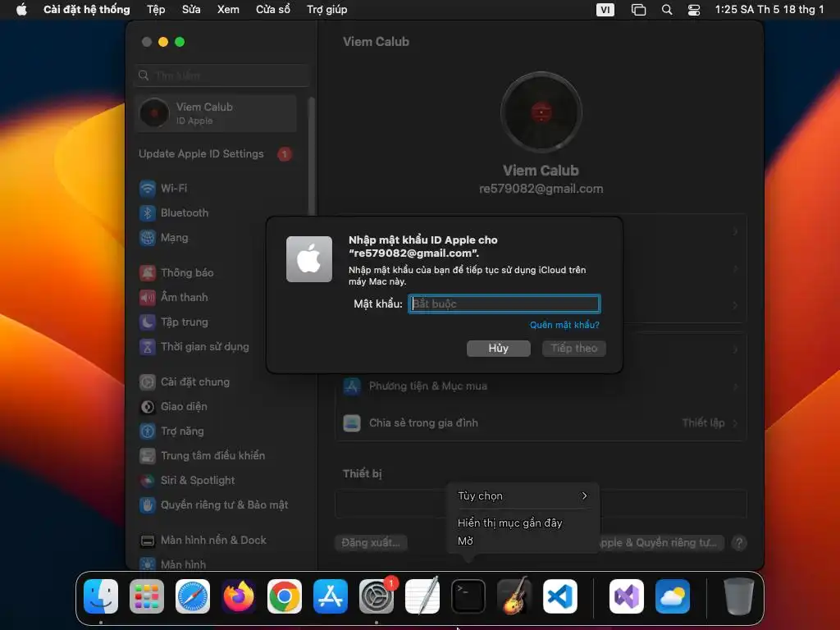Open the Xem menu
The image size is (840, 630).
pos(228,10)
